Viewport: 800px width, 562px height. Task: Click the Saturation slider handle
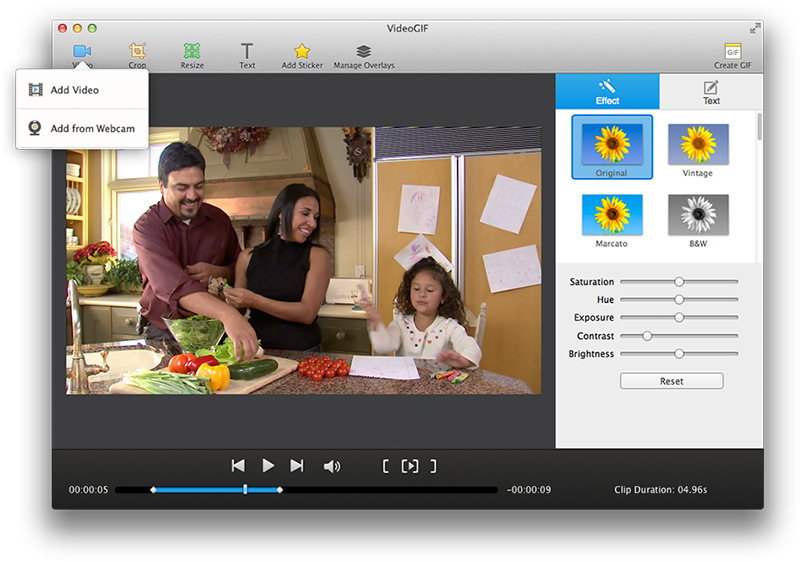coord(679,282)
